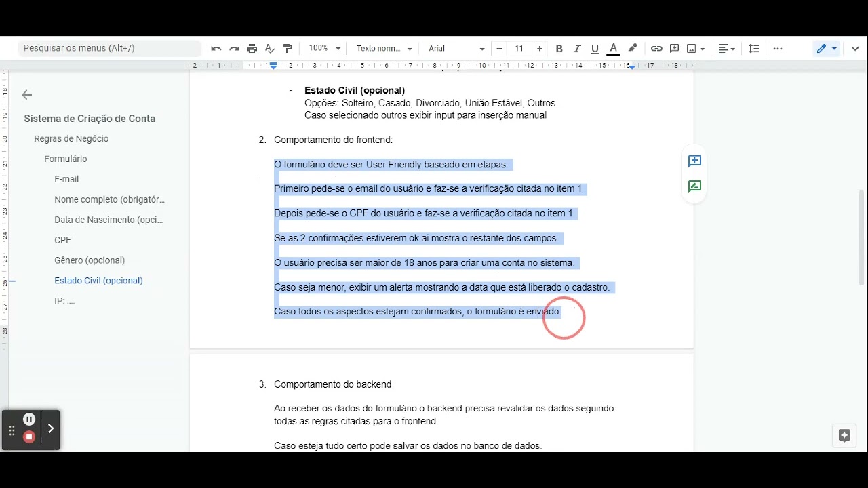This screenshot has width=868, height=488.
Task: Select the paint format tool
Action: (287, 48)
